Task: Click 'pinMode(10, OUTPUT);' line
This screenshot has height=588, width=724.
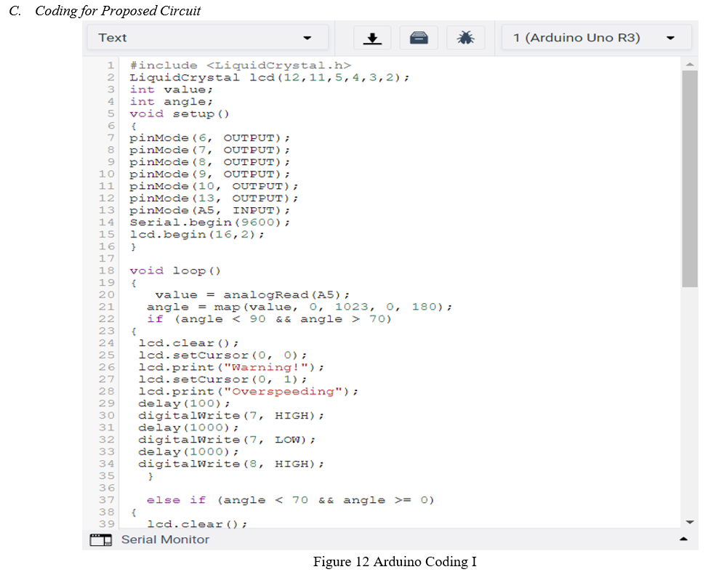Action: click(214, 186)
